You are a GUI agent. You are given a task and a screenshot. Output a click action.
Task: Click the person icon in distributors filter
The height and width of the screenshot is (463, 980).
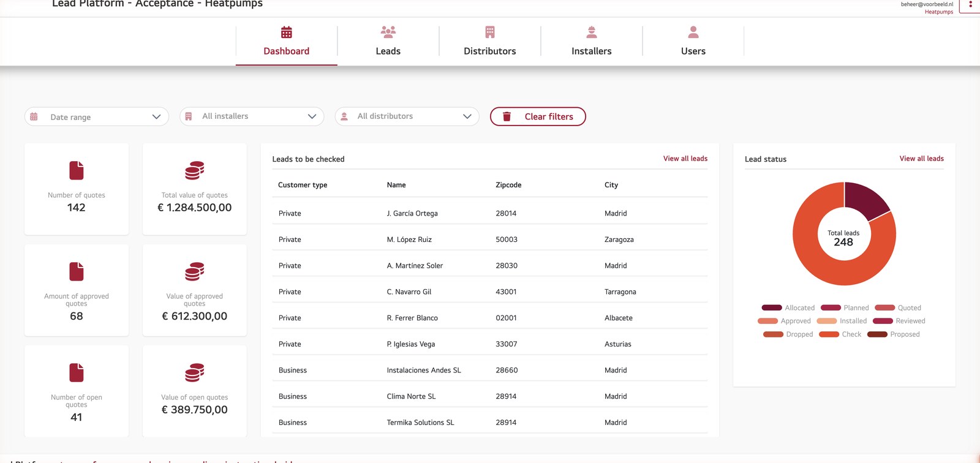(344, 116)
